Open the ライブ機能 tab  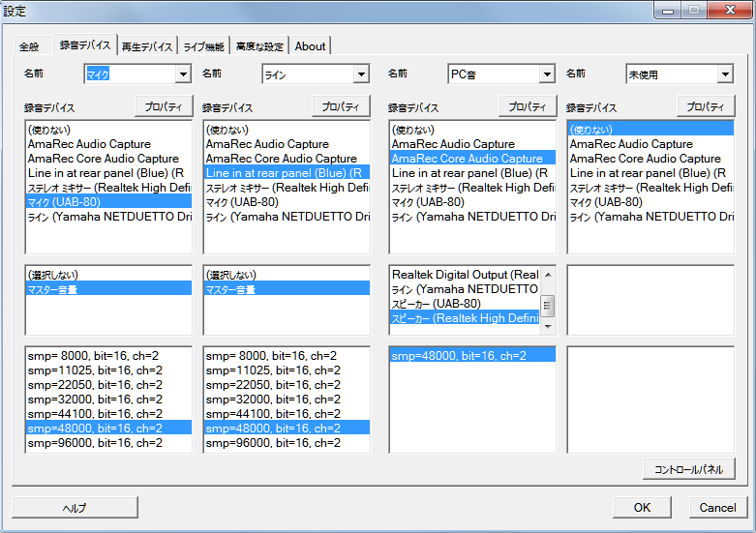(x=204, y=46)
